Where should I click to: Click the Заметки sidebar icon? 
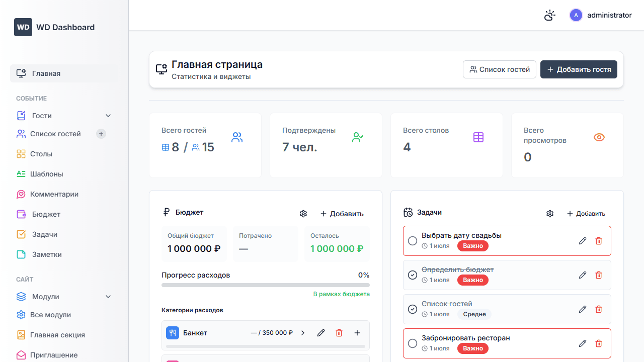[x=21, y=254]
